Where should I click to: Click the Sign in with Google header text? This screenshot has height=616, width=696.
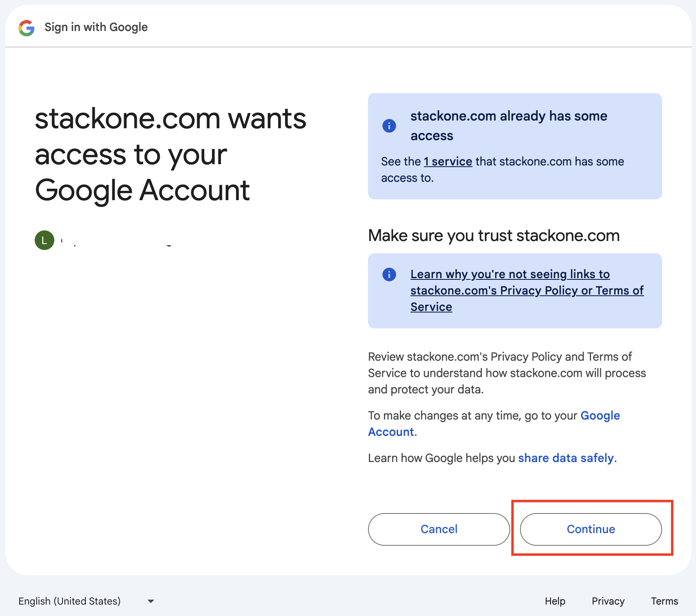coord(96,27)
